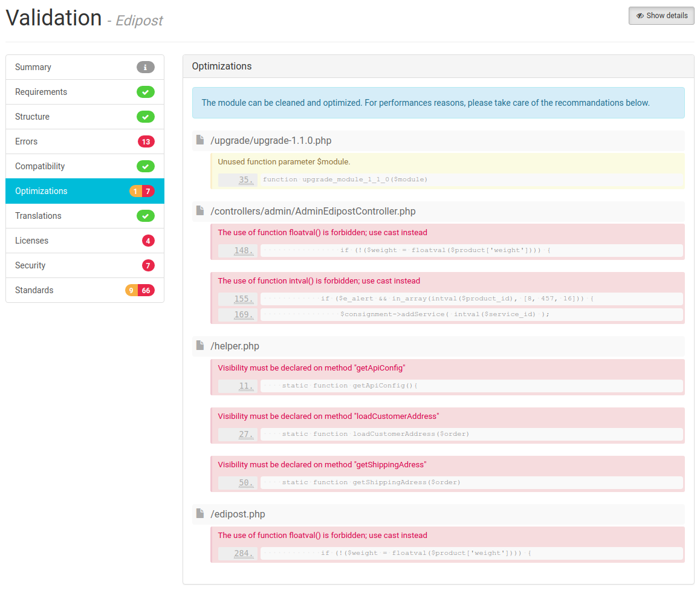
Task: Go to the Errors section
Action: pos(85,141)
